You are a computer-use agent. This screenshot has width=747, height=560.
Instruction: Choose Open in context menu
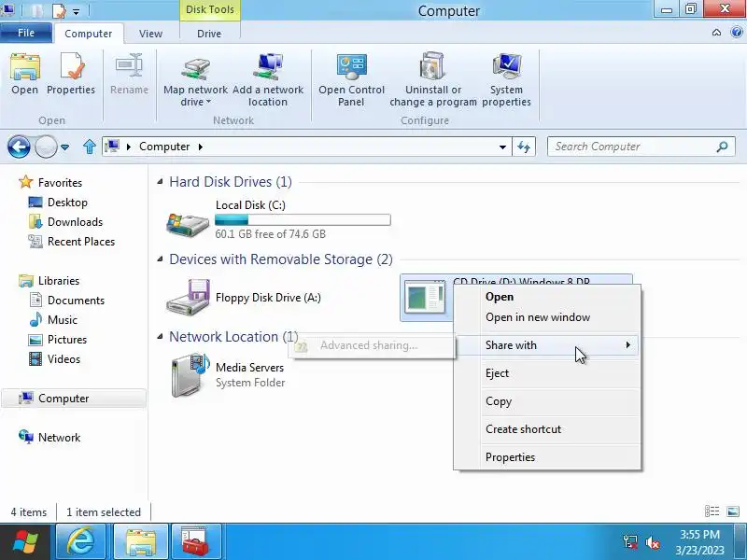[547, 297]
